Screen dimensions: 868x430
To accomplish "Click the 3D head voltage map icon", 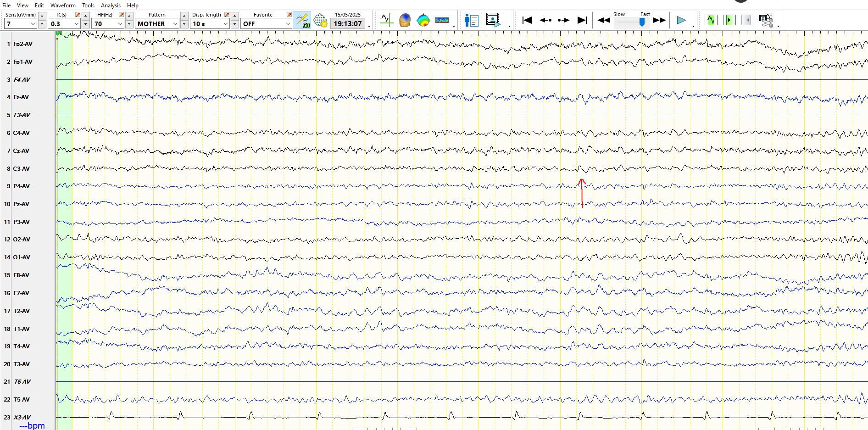I will click(x=405, y=20).
